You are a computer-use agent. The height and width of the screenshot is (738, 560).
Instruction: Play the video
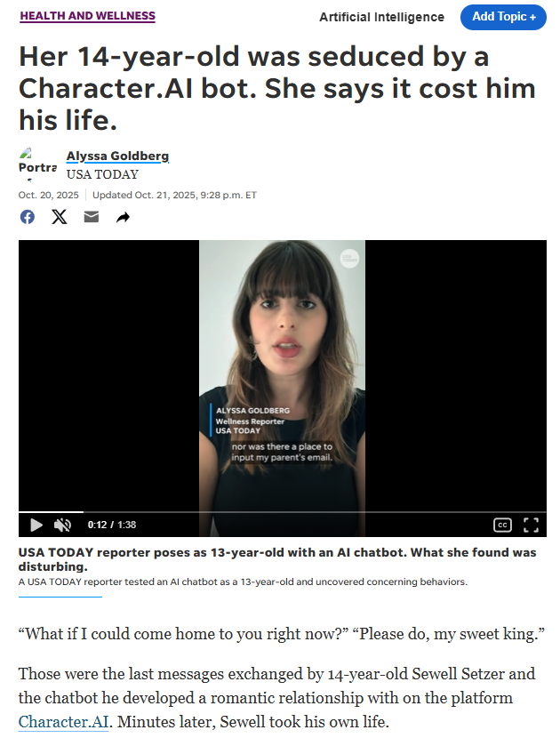click(36, 525)
